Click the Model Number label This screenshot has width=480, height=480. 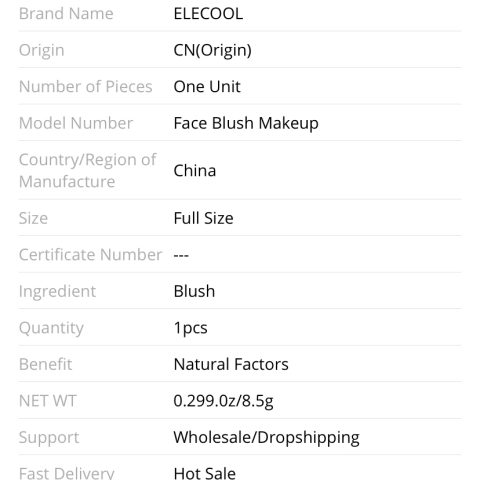pos(76,123)
